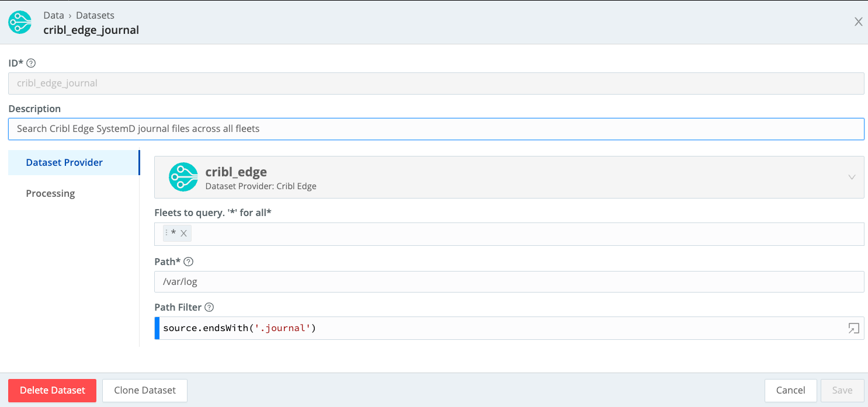Open the Dataset Provider chevron dropdown
Viewport: 868px width, 407px height.
[851, 177]
